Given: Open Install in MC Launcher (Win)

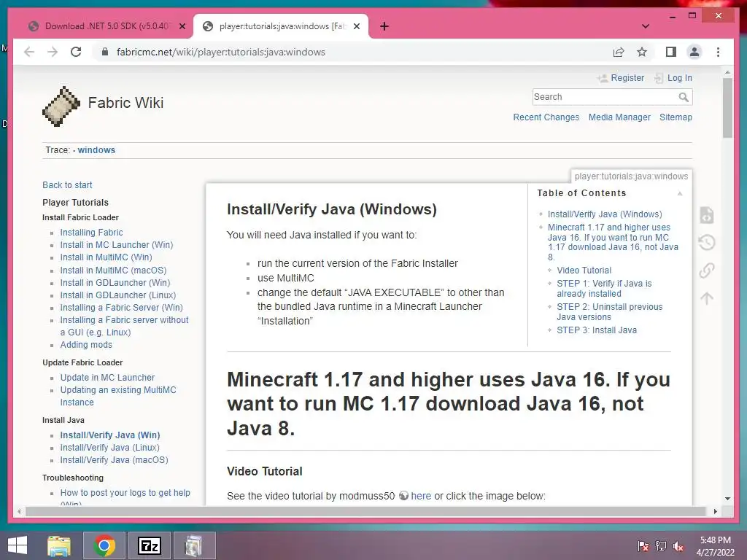Looking at the screenshot, I should 116,245.
